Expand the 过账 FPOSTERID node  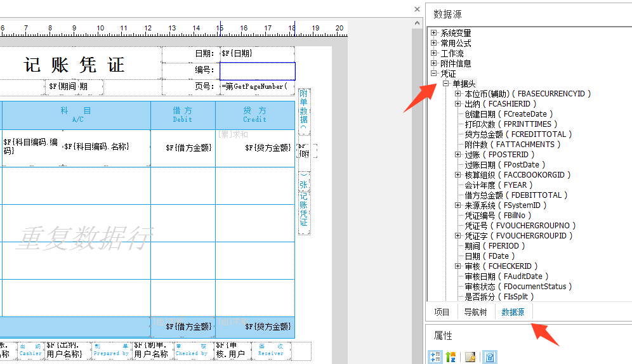pyautogui.click(x=458, y=154)
